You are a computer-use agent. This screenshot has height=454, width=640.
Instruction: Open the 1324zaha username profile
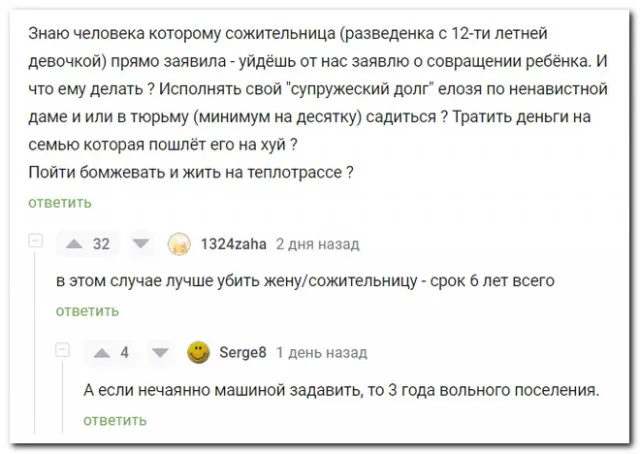[x=233, y=243]
